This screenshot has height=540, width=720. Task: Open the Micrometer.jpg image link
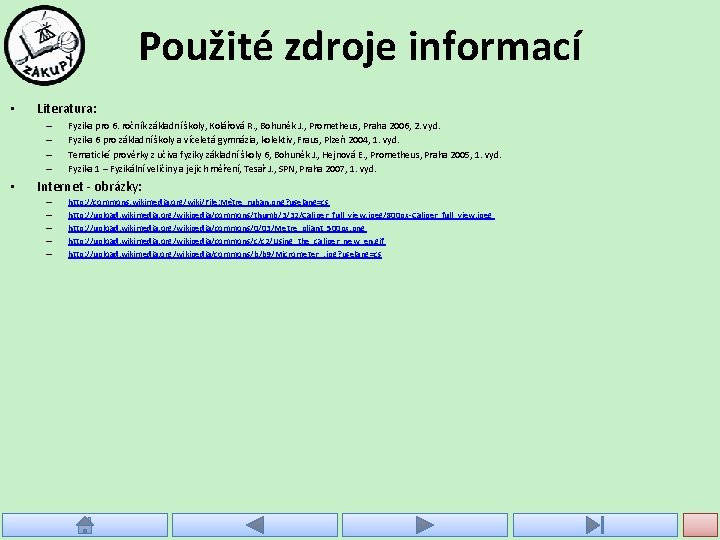point(225,254)
